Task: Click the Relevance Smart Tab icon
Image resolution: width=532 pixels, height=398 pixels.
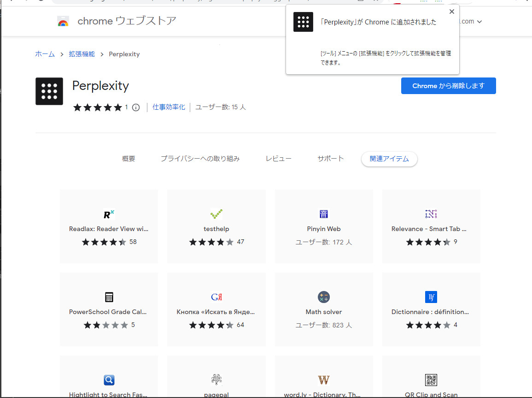Action: coord(431,214)
